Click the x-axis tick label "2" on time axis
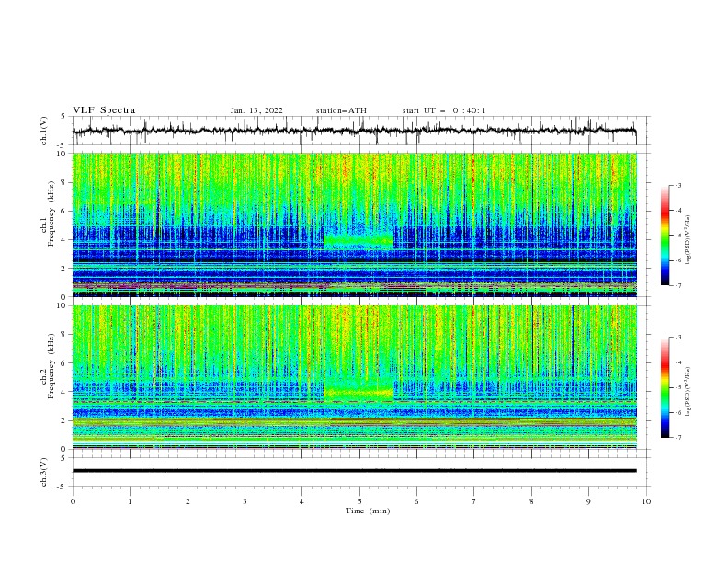728x563 pixels. tap(188, 501)
